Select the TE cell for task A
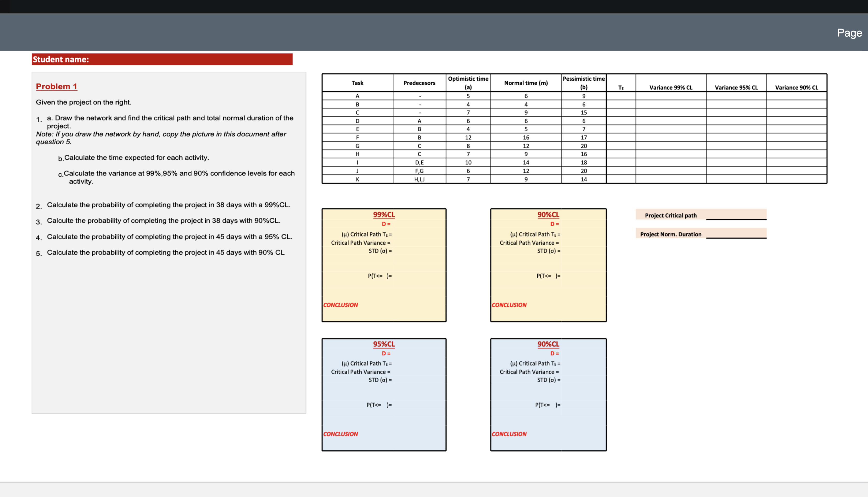 click(x=621, y=96)
